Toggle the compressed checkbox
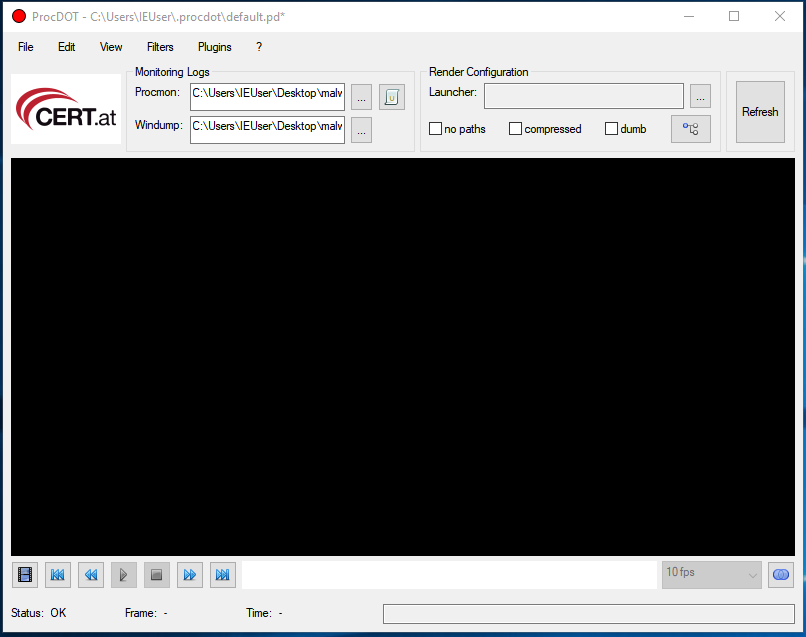The height and width of the screenshot is (637, 806). pos(515,129)
